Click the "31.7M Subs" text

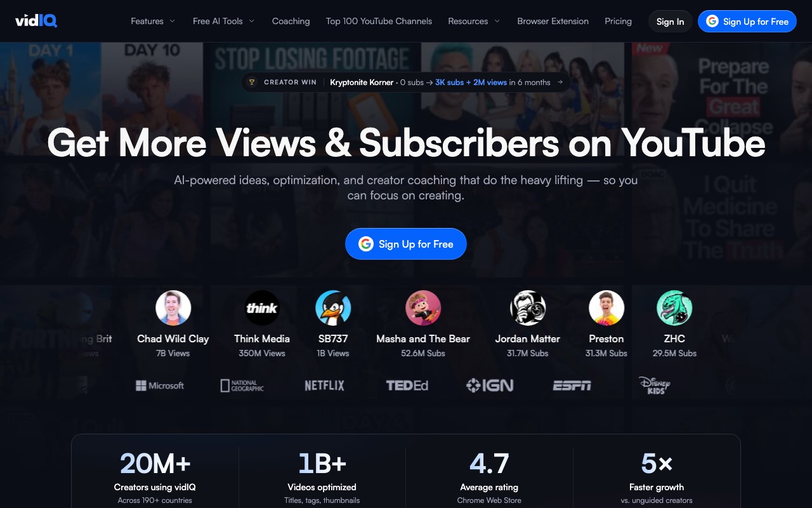coord(528,353)
